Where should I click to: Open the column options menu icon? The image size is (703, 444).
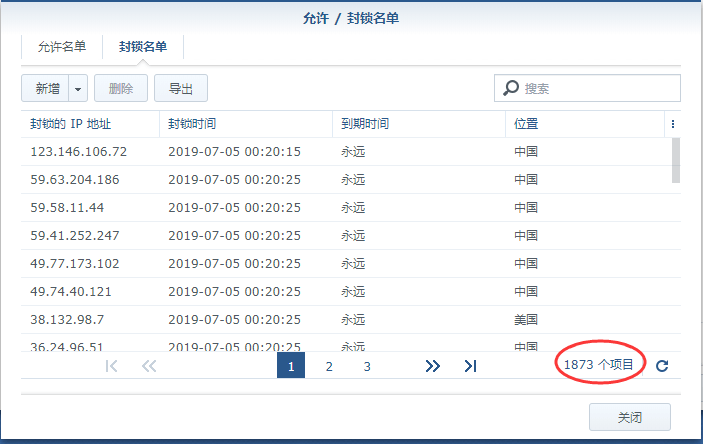point(673,124)
